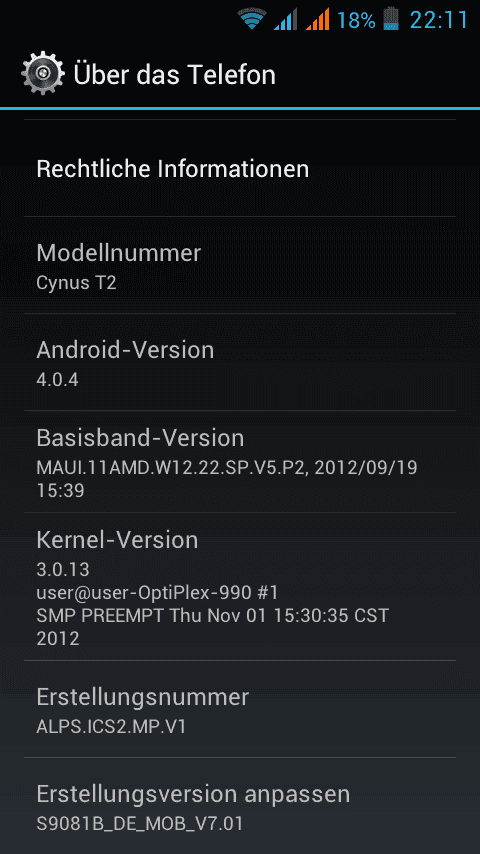Tap Erstellungsversion anpassen entry
Image resolution: width=480 pixels, height=854 pixels.
click(240, 806)
